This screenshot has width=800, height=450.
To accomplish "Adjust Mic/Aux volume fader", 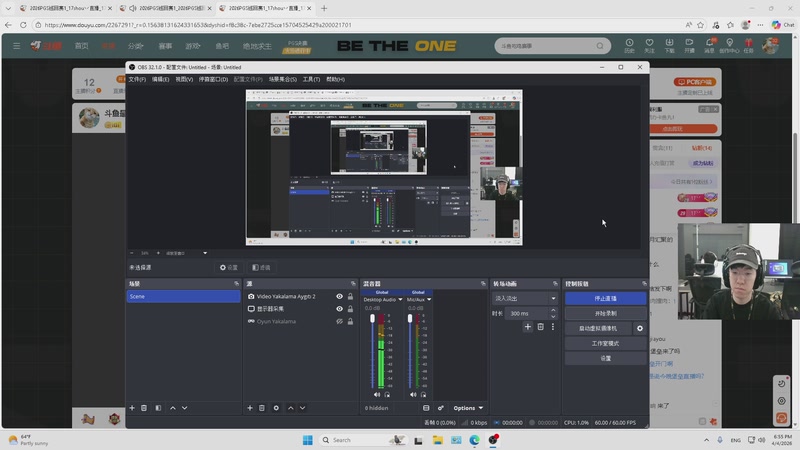I will click(x=410, y=318).
